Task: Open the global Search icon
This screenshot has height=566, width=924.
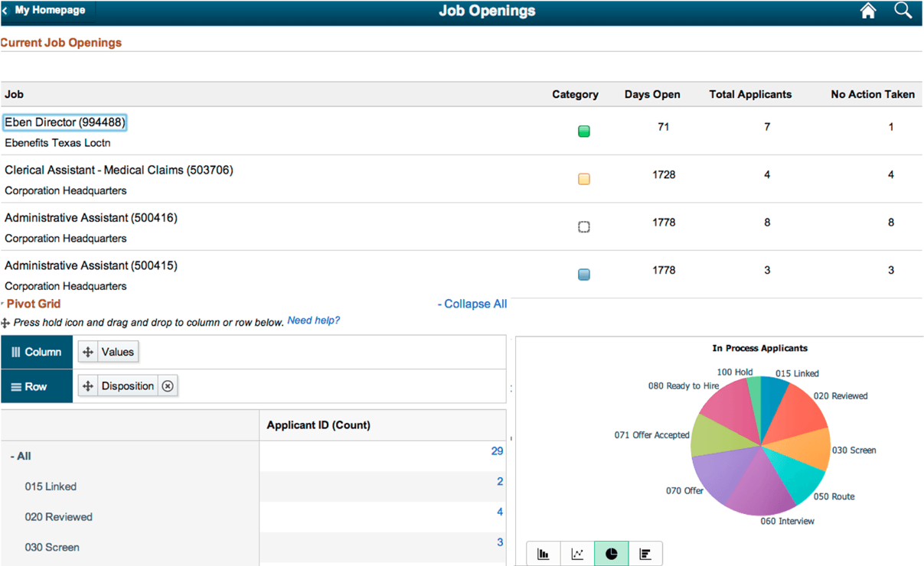Action: click(903, 11)
